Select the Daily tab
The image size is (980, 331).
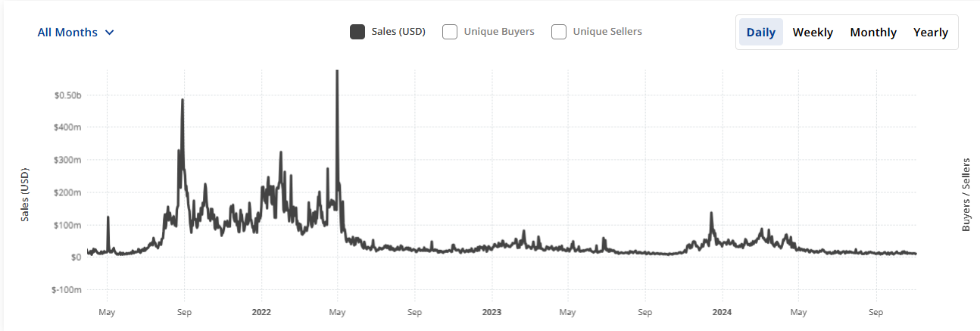761,33
